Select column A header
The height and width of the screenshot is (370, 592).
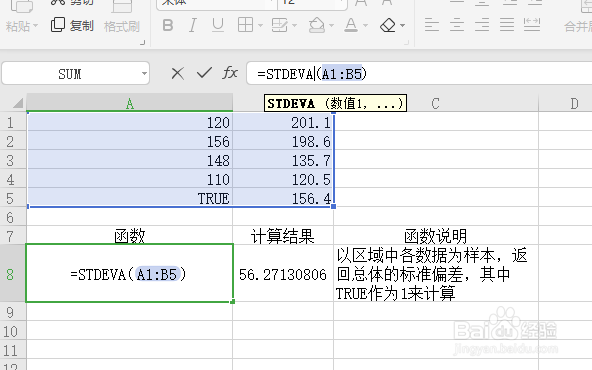tap(130, 103)
